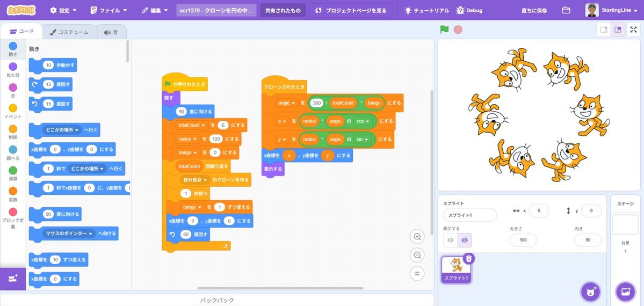Select the 調べる sensing category
The image size is (644, 306).
pyautogui.click(x=13, y=153)
